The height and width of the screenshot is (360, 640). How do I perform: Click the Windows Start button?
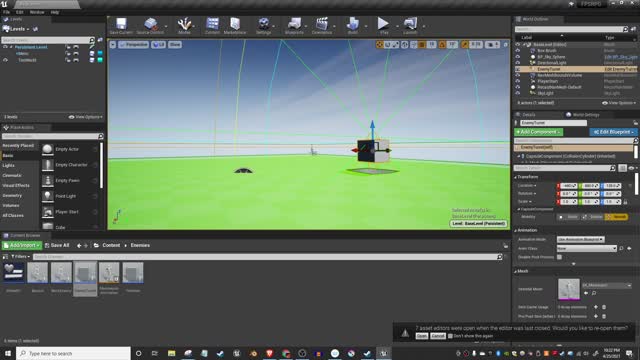tap(8, 353)
